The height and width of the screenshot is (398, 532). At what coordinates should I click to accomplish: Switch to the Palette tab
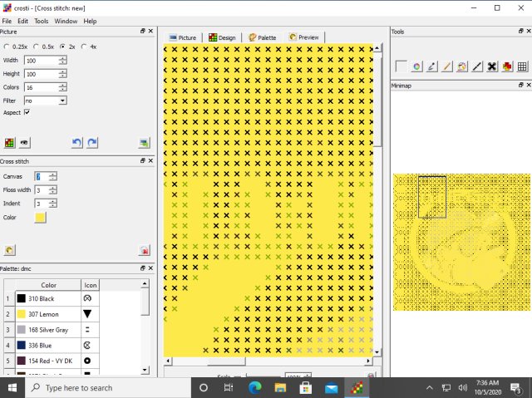[263, 37]
